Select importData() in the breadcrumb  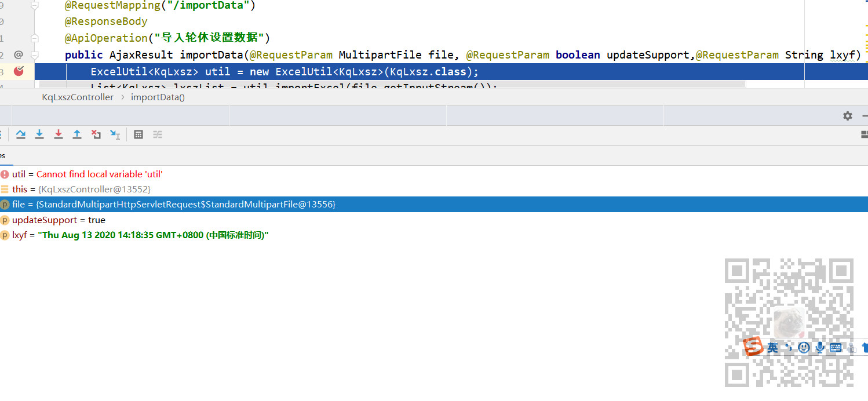[x=158, y=97]
